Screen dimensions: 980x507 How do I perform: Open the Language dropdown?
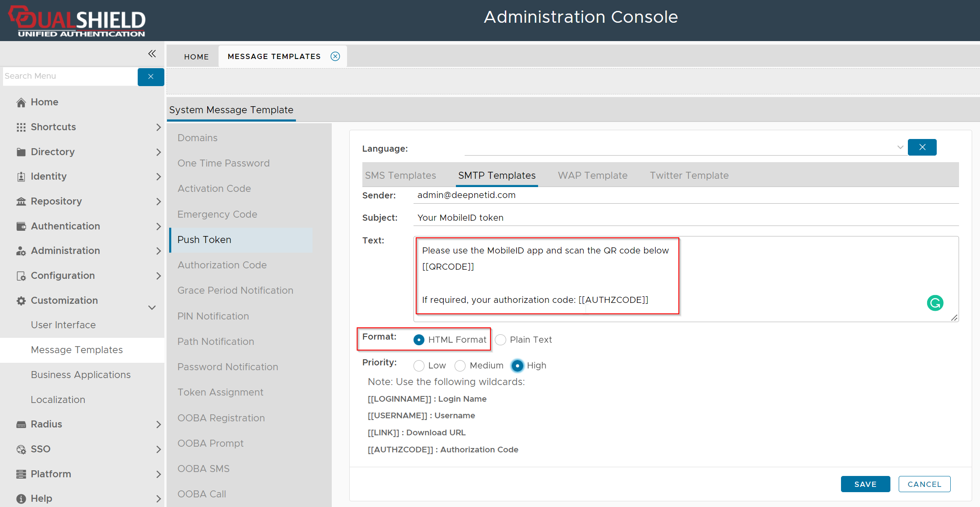coord(900,147)
